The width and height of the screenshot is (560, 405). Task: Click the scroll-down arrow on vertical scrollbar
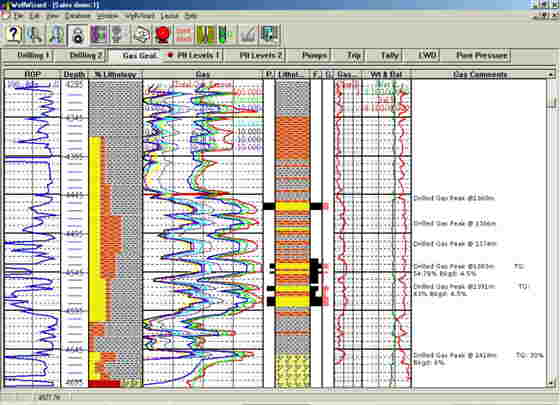click(552, 382)
